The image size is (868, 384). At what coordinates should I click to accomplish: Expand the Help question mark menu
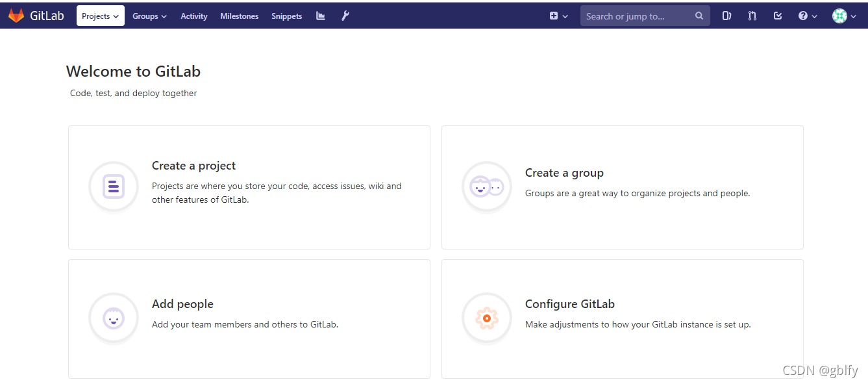[808, 16]
